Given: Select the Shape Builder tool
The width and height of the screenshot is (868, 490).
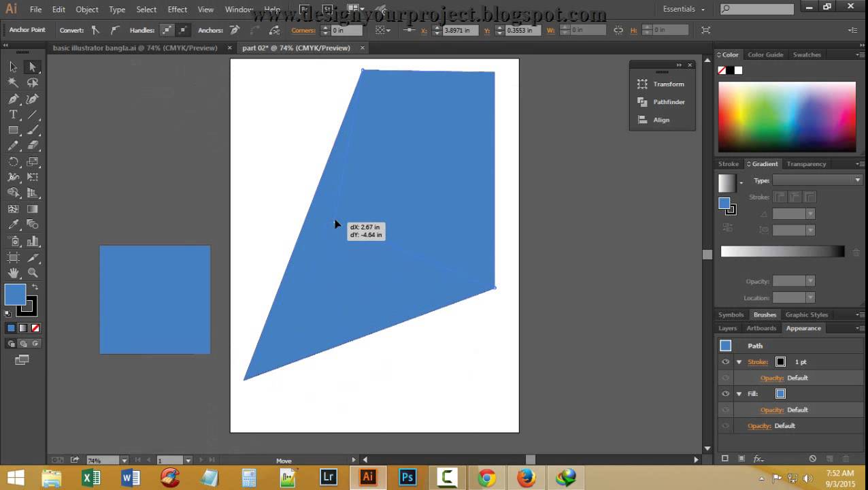Looking at the screenshot, I should click(x=13, y=193).
